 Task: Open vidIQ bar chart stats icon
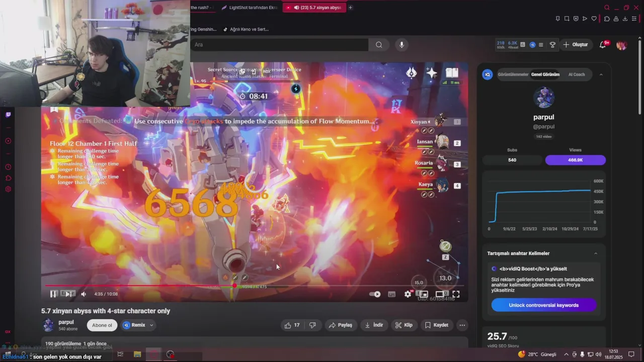point(523,45)
